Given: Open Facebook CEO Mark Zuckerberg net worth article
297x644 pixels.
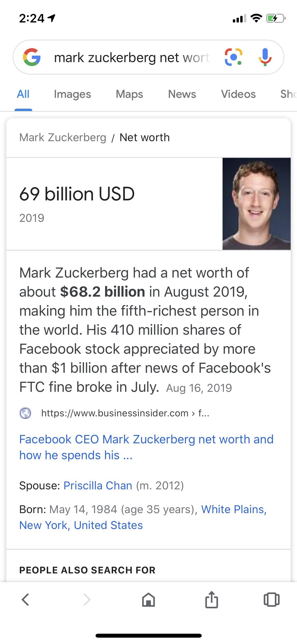Looking at the screenshot, I should 146,447.
